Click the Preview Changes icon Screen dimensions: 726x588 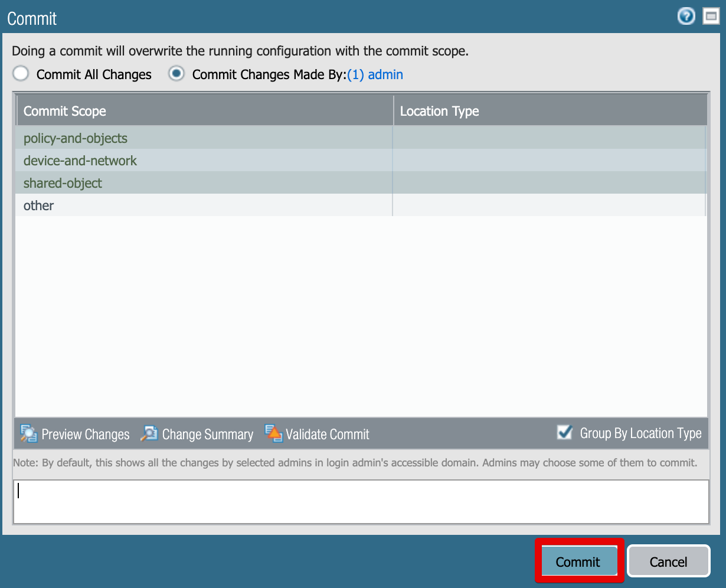[29, 434]
